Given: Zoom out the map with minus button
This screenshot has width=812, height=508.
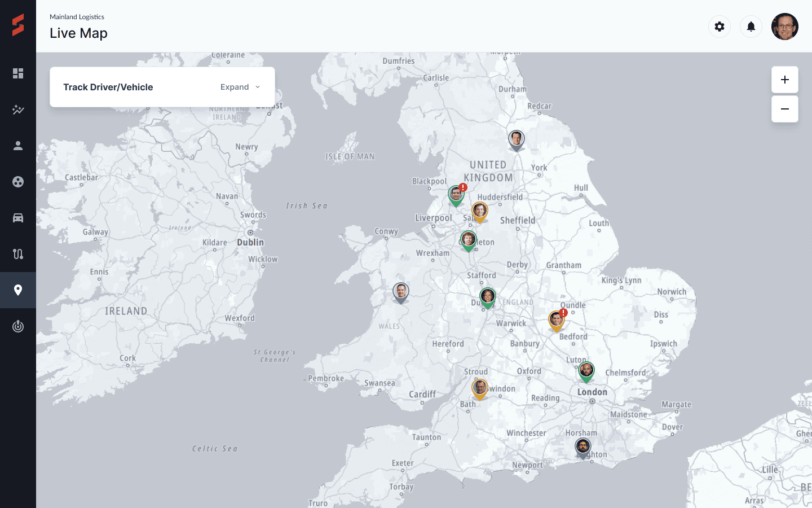Looking at the screenshot, I should point(785,109).
